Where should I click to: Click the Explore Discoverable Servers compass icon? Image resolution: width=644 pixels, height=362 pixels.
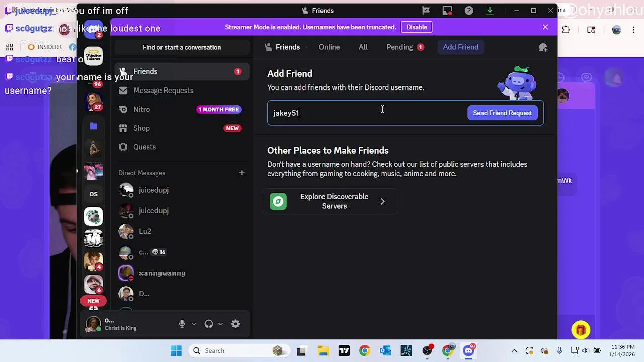point(278,201)
